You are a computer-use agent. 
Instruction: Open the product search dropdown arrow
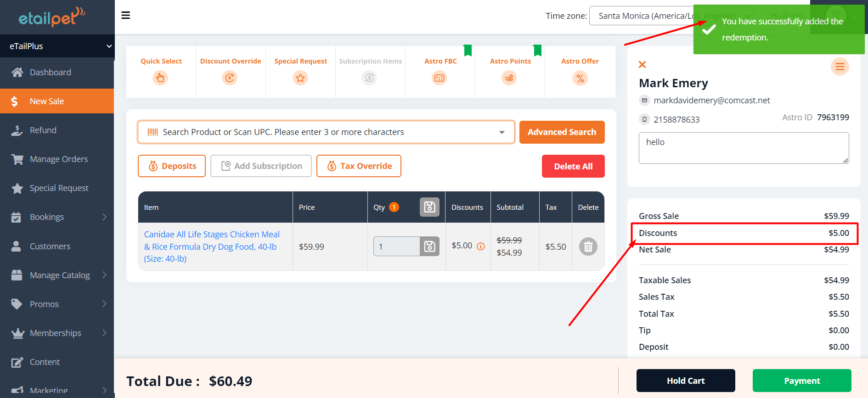point(502,132)
